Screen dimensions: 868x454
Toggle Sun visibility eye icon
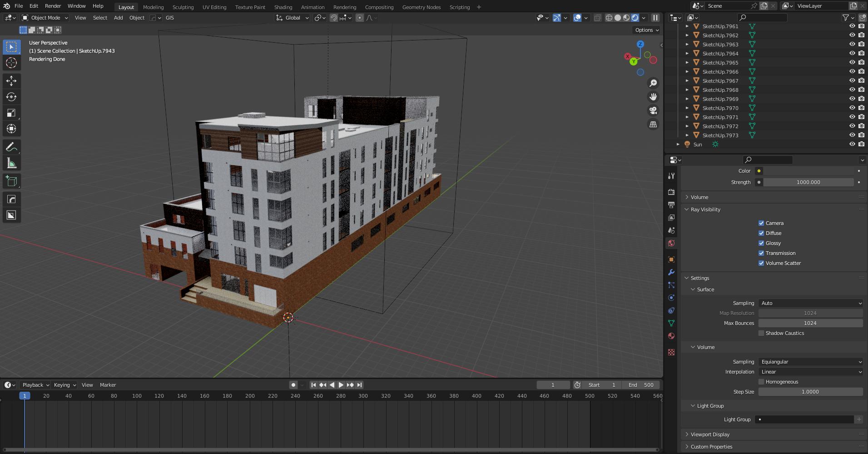click(x=852, y=145)
